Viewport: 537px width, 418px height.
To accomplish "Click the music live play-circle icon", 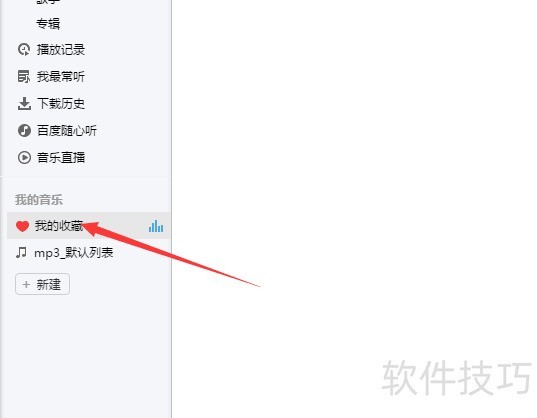I will click(x=24, y=157).
